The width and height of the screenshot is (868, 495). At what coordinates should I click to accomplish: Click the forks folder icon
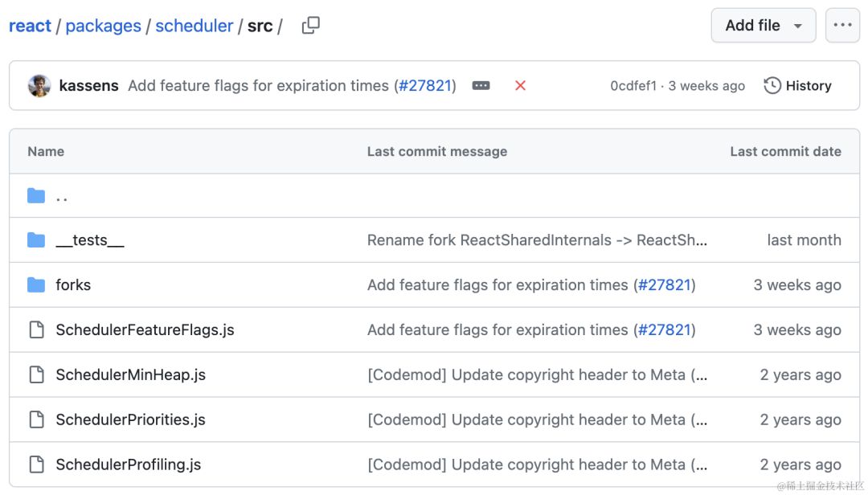pyautogui.click(x=36, y=285)
